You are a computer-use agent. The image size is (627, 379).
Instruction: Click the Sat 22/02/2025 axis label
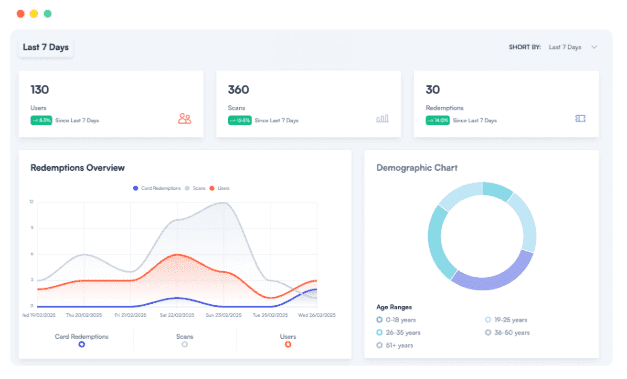177,315
